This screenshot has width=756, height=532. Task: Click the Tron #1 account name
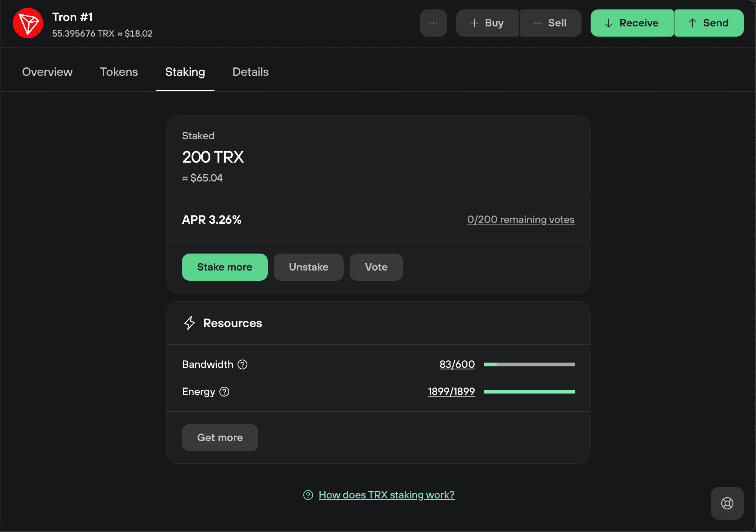point(73,17)
